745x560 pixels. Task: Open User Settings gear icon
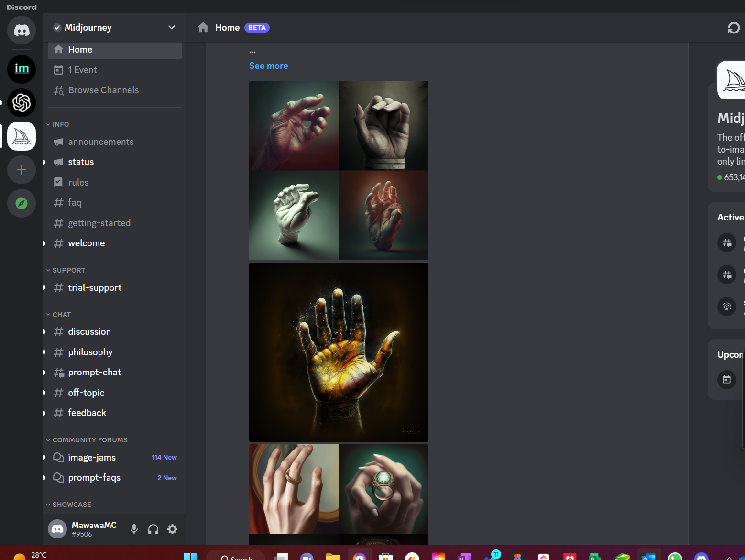click(x=172, y=529)
